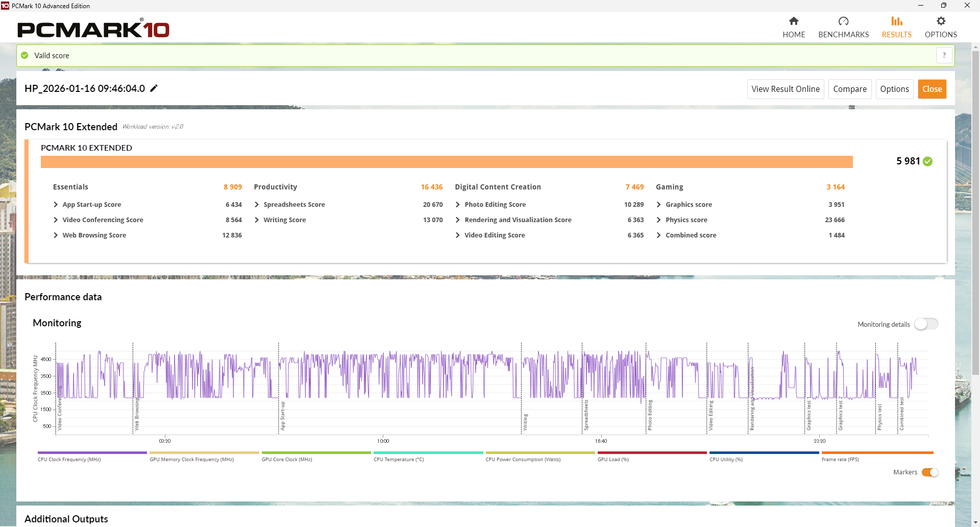The width and height of the screenshot is (980, 527).
Task: Click the Compare button
Action: (x=849, y=89)
